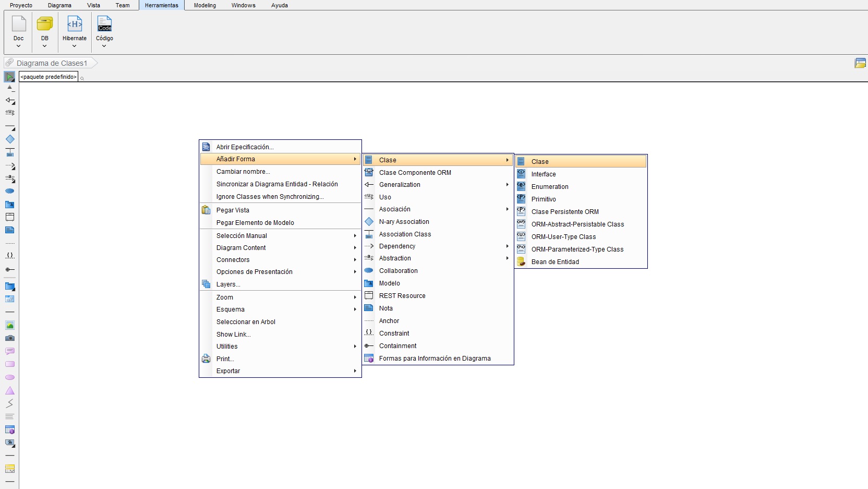Click Clase Persistente ORM entry

point(565,212)
